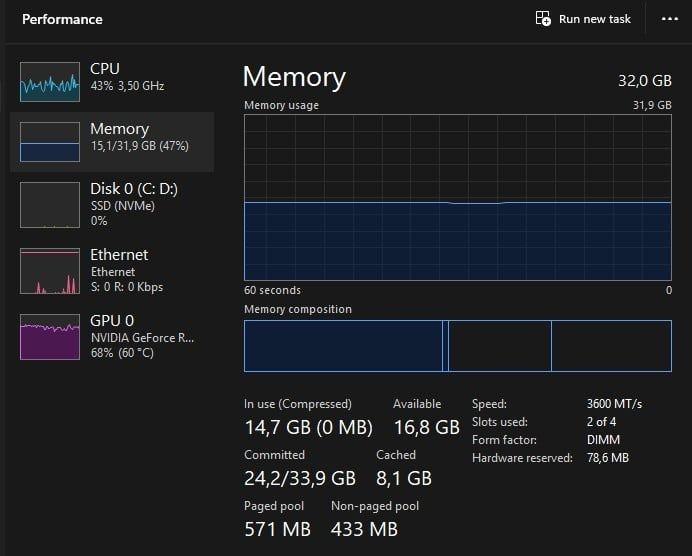Click the 32,0 GB total memory value
The image size is (692, 556).
click(645, 81)
